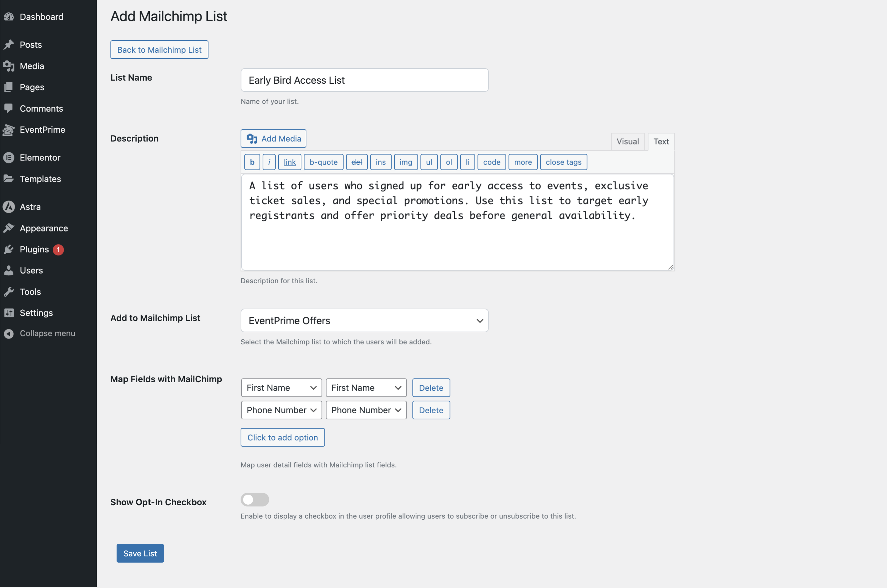Viewport: 887px width, 588px height.
Task: Open Media via its sidebar icon
Action: coord(9,66)
